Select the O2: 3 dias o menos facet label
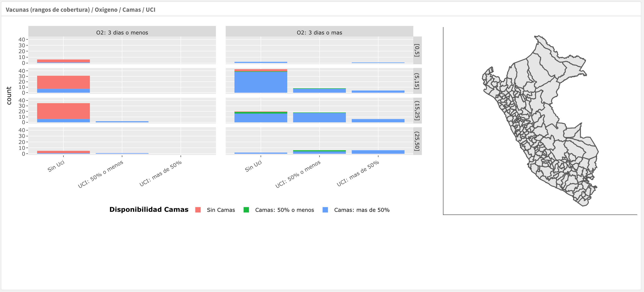The height and width of the screenshot is (292, 644). point(122,32)
